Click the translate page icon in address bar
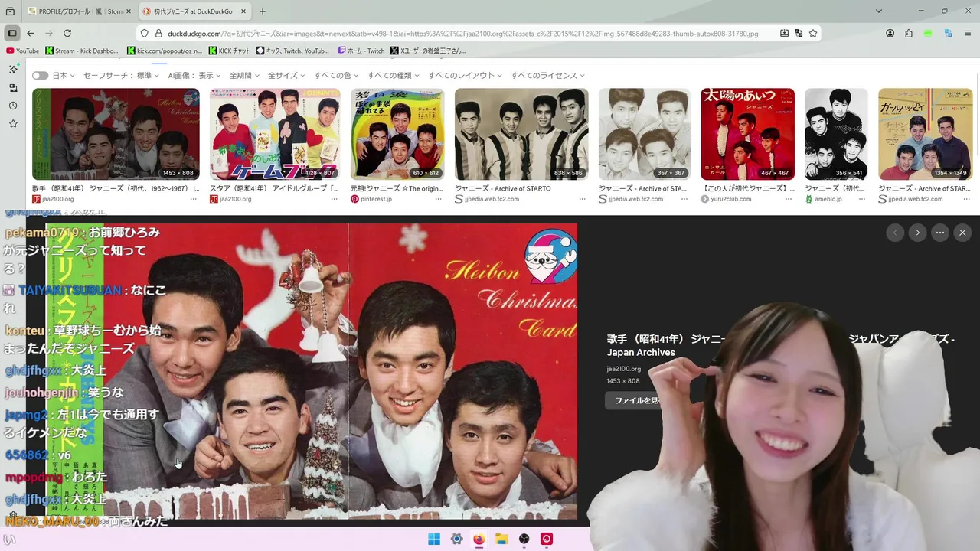 point(799,34)
